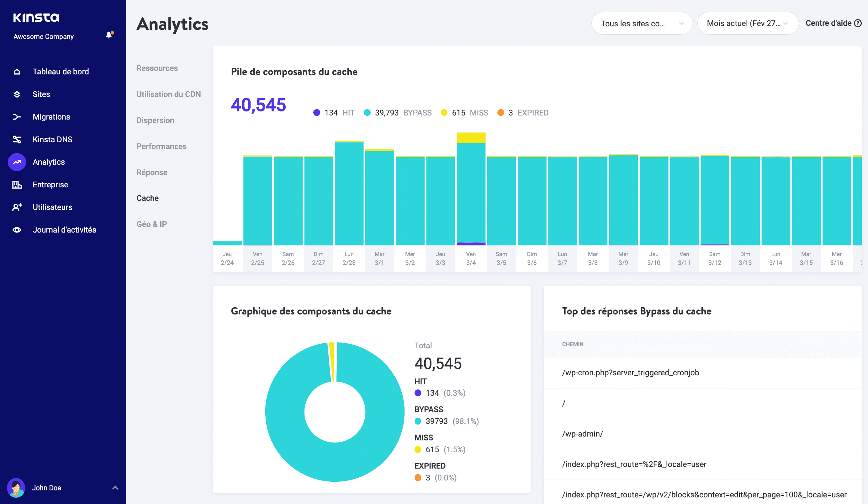Screen dimensions: 868x504
Task: Click the Migrations icon in sidebar
Action: point(17,116)
